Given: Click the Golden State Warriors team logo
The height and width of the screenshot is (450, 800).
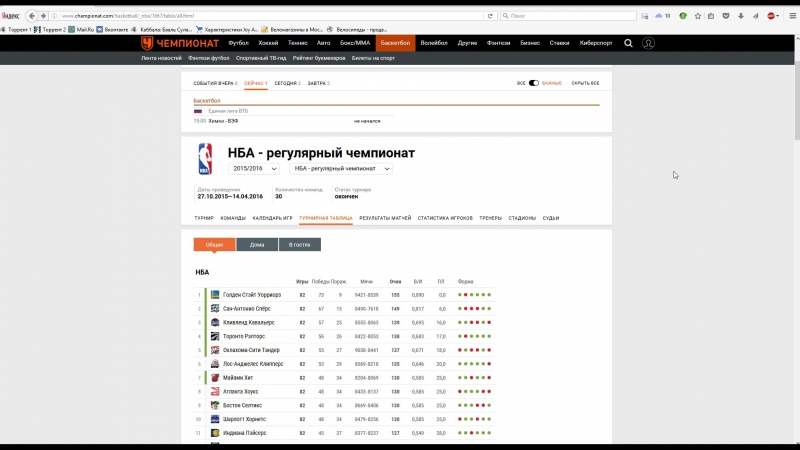Looking at the screenshot, I should point(215,295).
